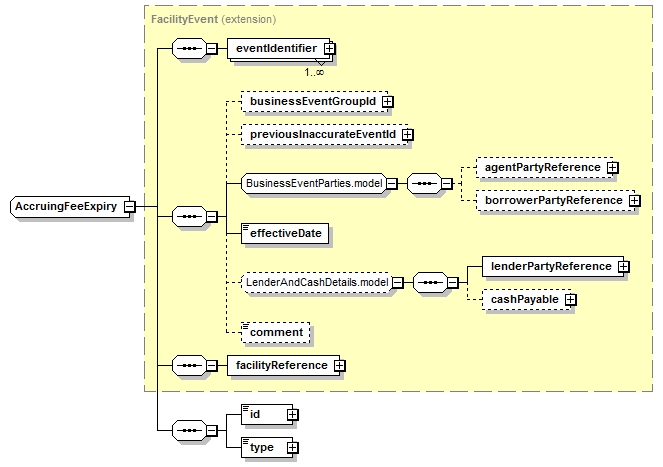Screen dimensions: 663x467
Task: Select the previousInaccurateEventId element label
Action: pos(323,135)
